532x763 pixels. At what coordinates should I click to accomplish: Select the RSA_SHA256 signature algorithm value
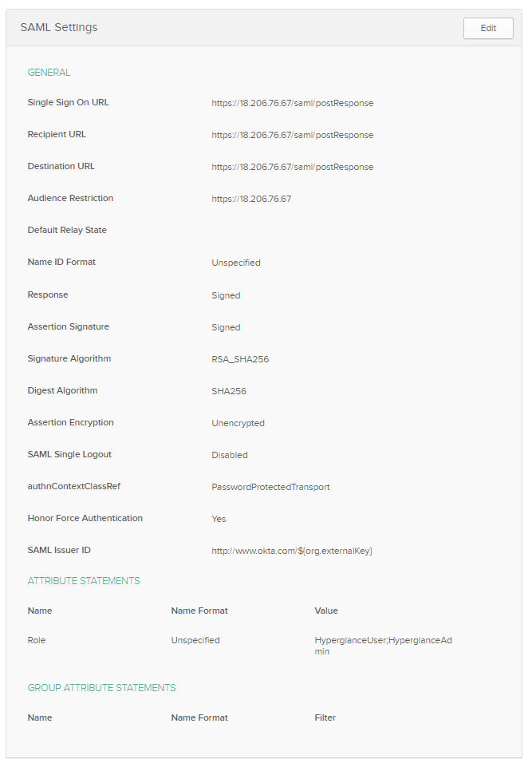(240, 359)
